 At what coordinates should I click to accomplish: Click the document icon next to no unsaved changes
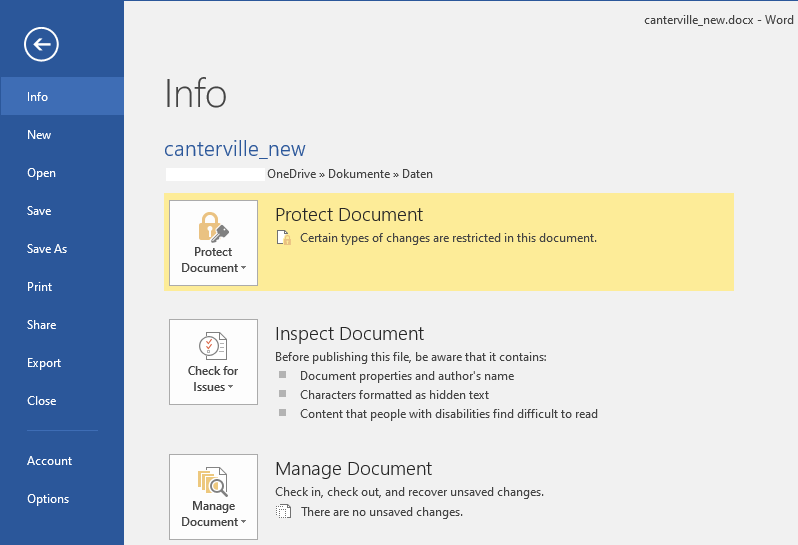pos(284,512)
